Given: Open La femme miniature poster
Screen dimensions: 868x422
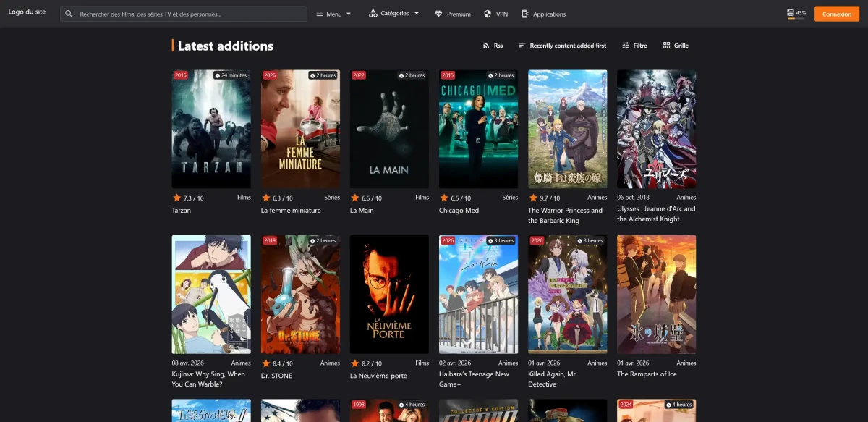Looking at the screenshot, I should pyautogui.click(x=300, y=129).
